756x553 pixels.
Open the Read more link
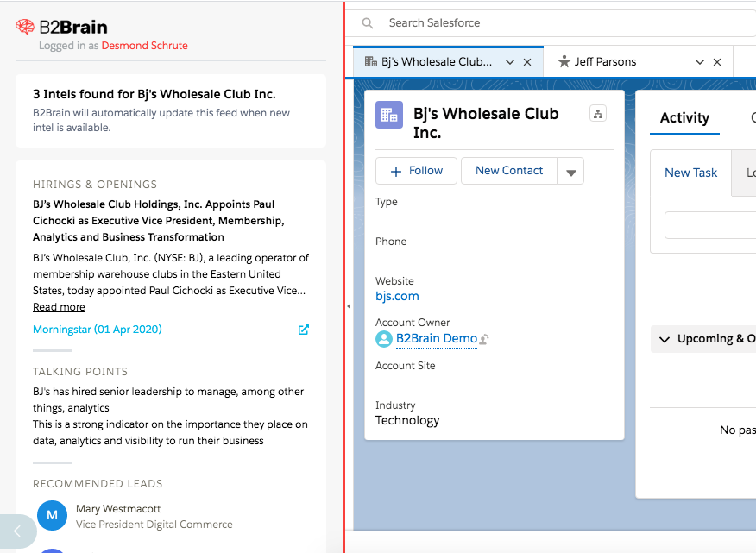(x=59, y=307)
